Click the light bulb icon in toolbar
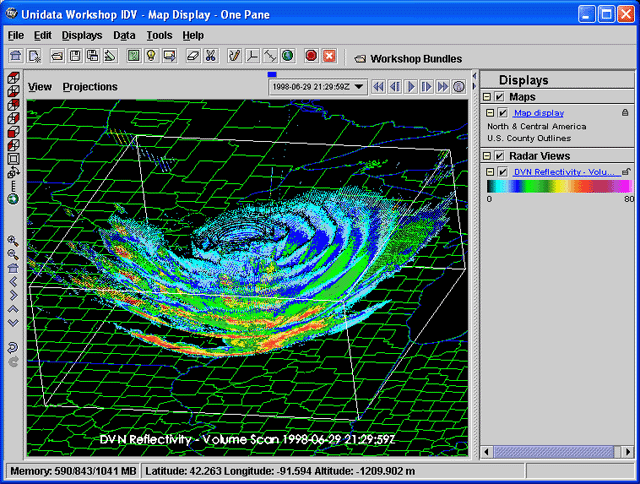Screen dimensions: 640x484 pyautogui.click(x=152, y=56)
